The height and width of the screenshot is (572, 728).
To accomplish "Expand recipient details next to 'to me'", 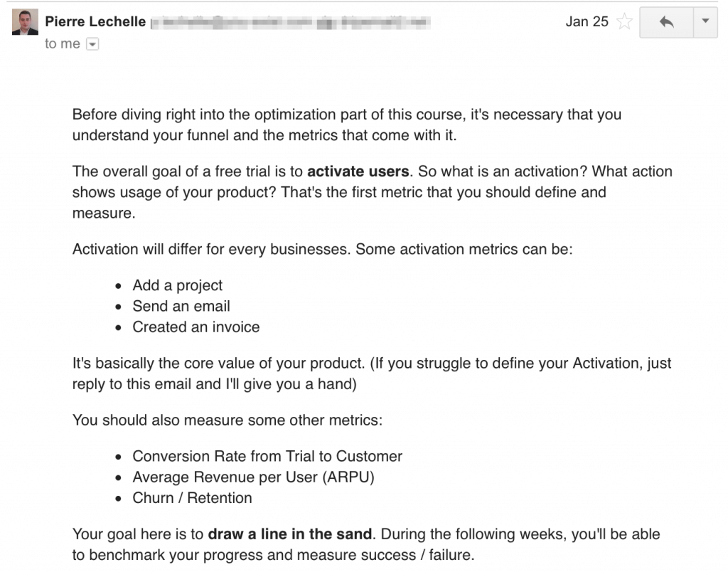I will tap(93, 44).
